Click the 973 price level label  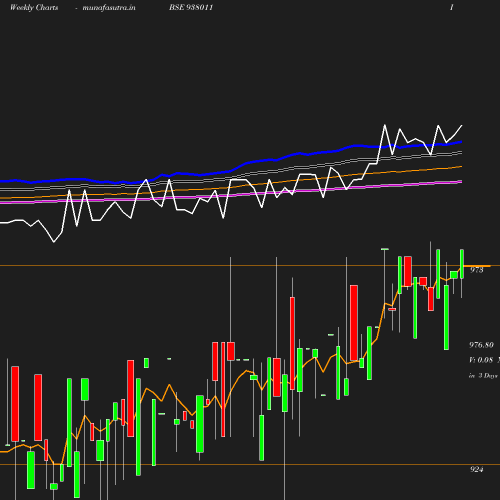pos(477,270)
